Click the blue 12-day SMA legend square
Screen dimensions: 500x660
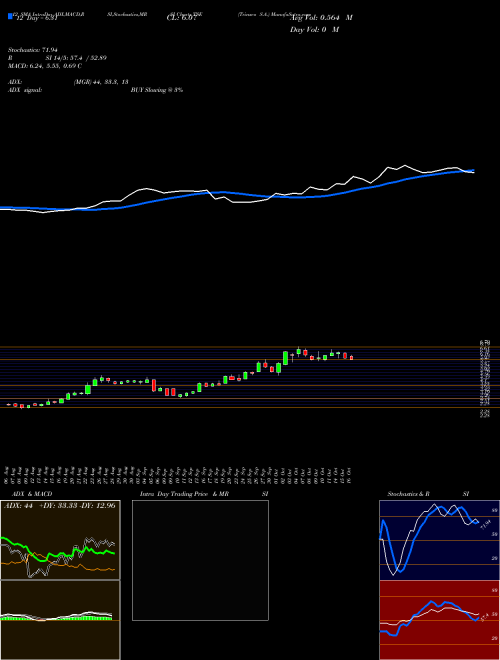click(11, 16)
